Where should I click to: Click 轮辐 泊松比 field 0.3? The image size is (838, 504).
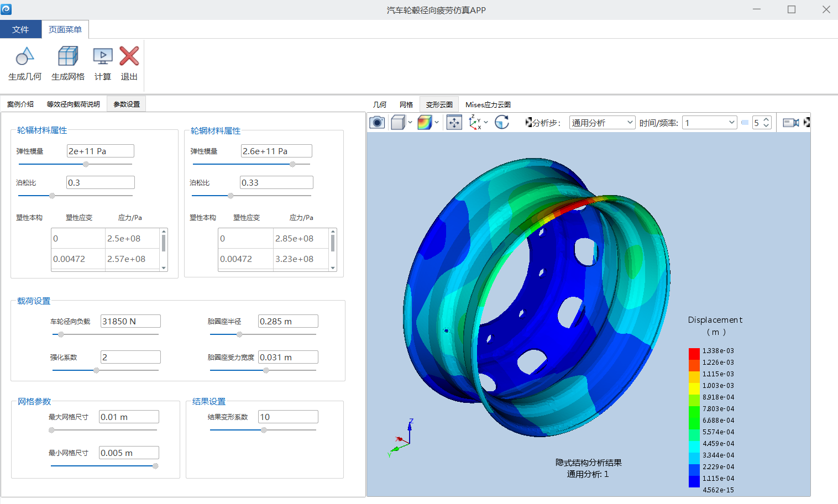[x=101, y=182]
